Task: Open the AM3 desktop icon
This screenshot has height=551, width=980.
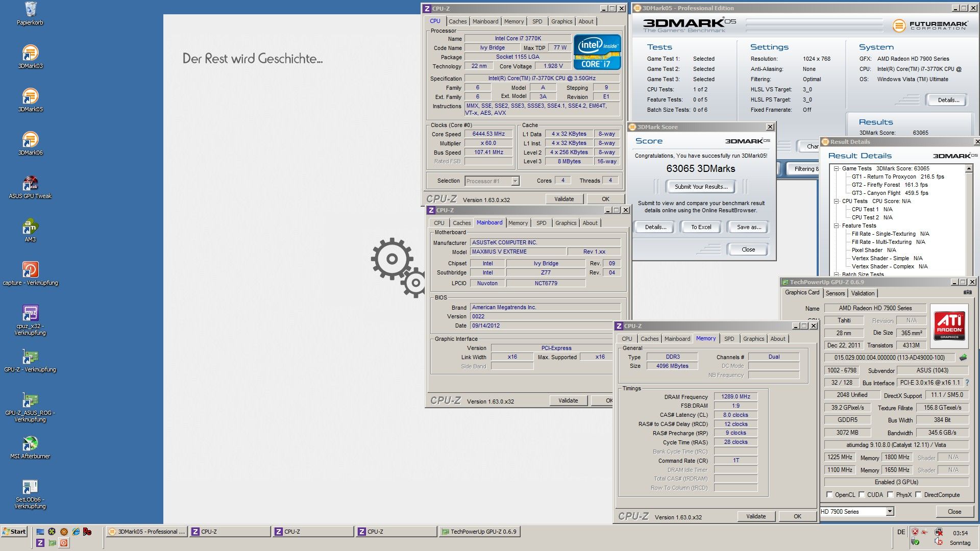Action: click(30, 230)
